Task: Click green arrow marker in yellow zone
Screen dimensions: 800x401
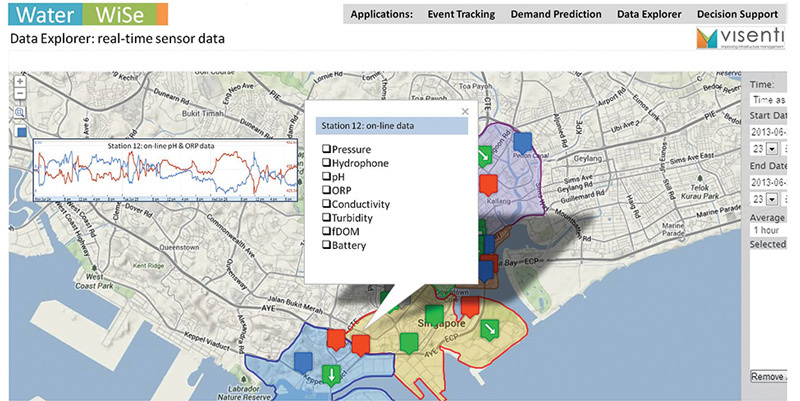Action: pos(488,331)
